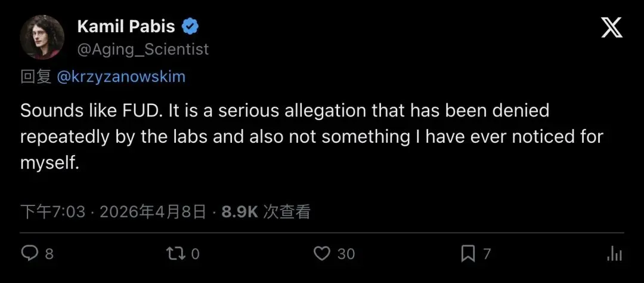Click the reply count 8
The width and height of the screenshot is (644, 283).
(x=49, y=254)
